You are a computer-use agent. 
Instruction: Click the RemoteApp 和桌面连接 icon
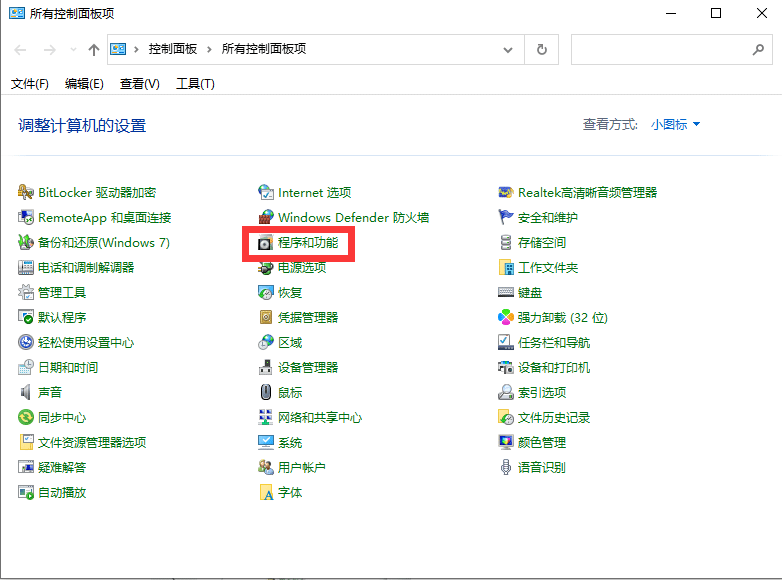pyautogui.click(x=25, y=217)
